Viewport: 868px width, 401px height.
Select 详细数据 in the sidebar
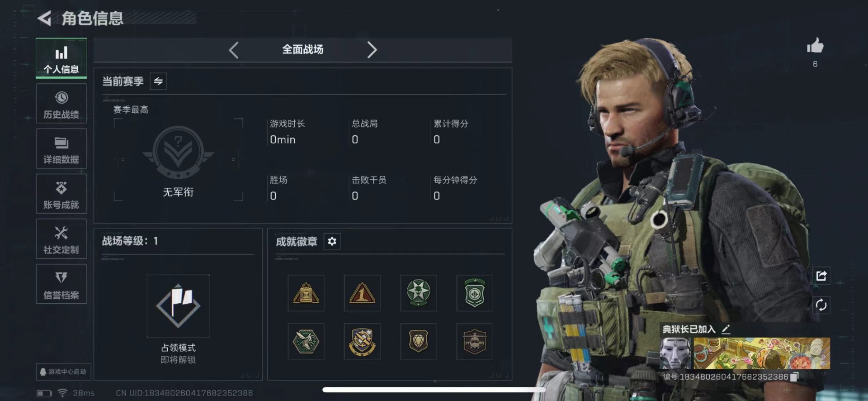coord(61,149)
